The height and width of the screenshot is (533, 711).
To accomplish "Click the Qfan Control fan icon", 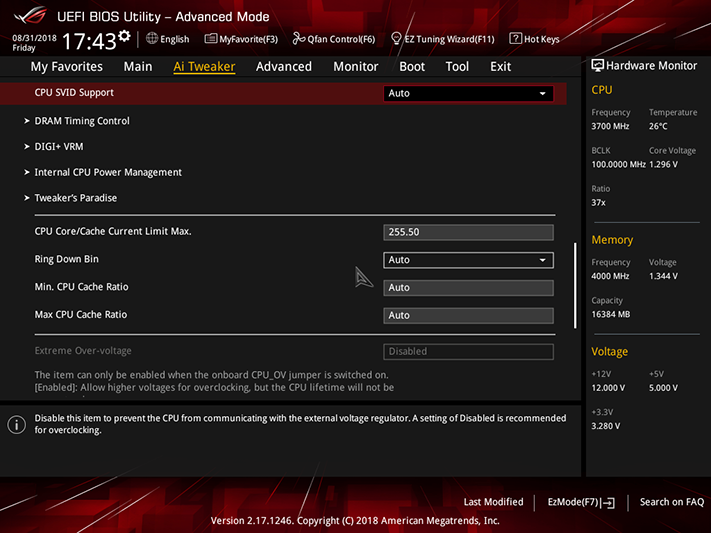I will 298,39.
